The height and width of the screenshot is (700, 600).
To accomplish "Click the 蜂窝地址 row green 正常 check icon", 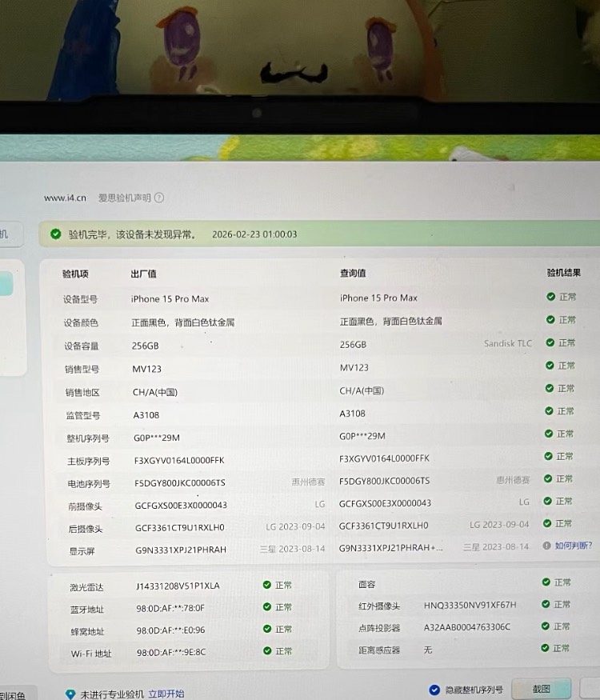I will (x=267, y=629).
